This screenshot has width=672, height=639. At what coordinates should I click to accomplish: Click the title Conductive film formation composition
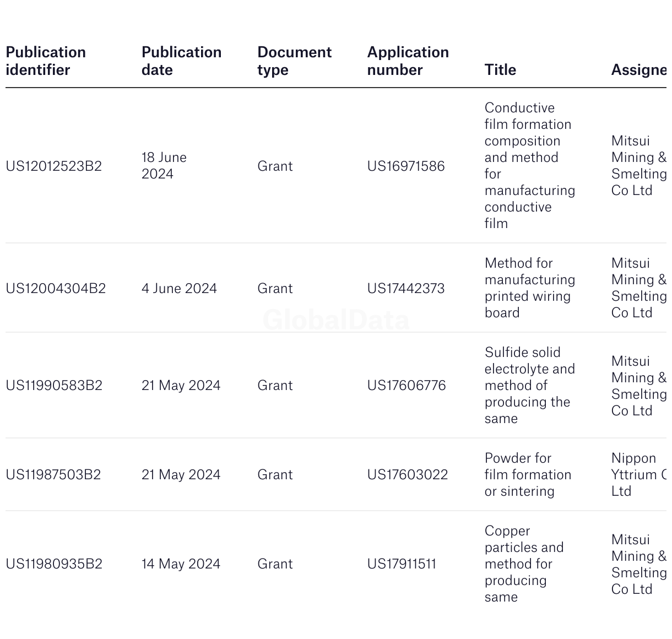[x=530, y=166]
